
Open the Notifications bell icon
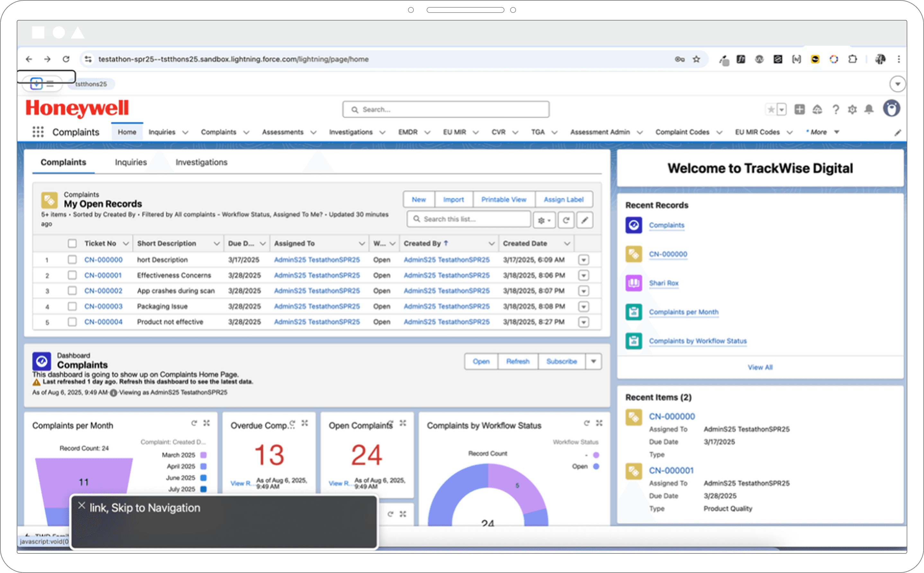point(869,110)
